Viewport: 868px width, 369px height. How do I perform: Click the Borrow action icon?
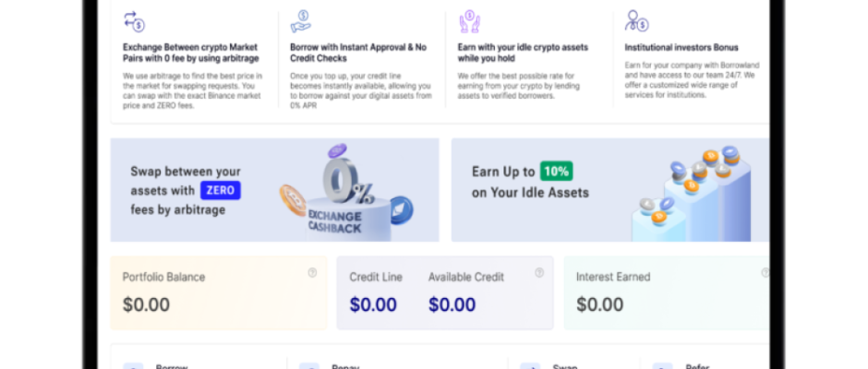(x=133, y=365)
